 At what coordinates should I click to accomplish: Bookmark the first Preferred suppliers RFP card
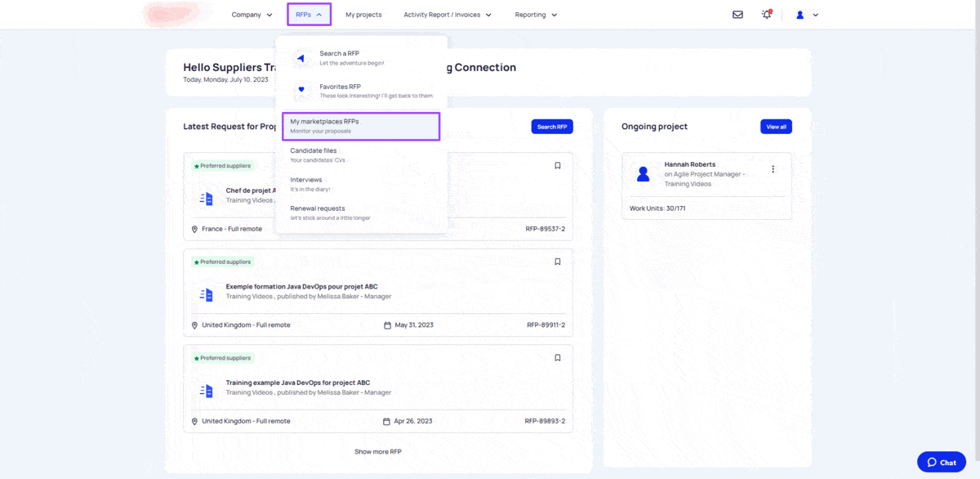[x=558, y=165]
